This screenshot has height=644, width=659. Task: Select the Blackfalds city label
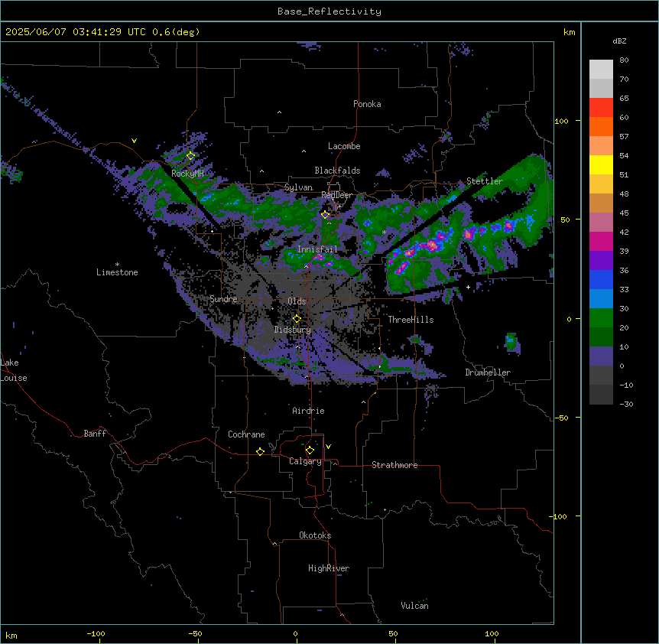[337, 171]
